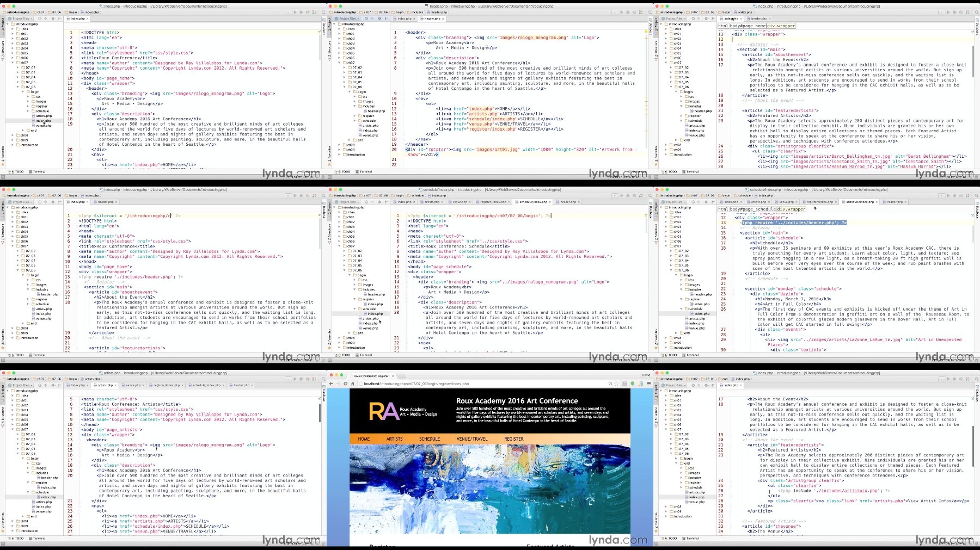Collapse includes folder in artists.php window tree
This screenshot has width=980, height=550.
(28, 473)
